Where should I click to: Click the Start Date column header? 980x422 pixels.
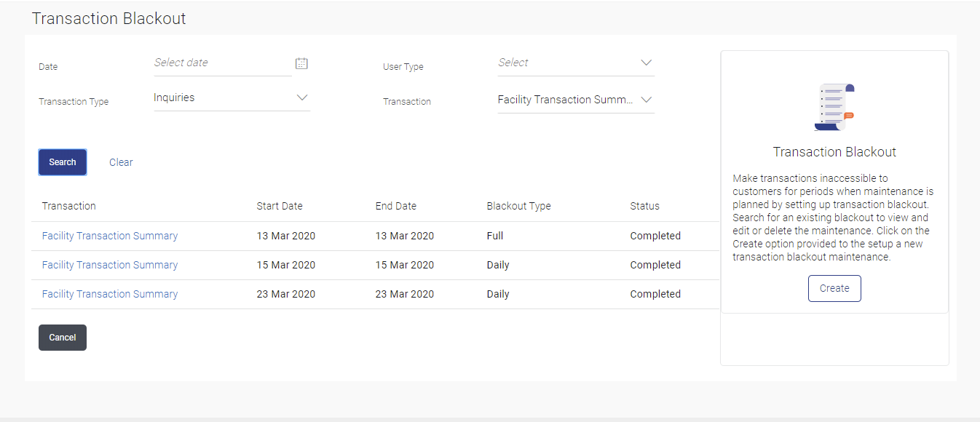[x=280, y=206]
